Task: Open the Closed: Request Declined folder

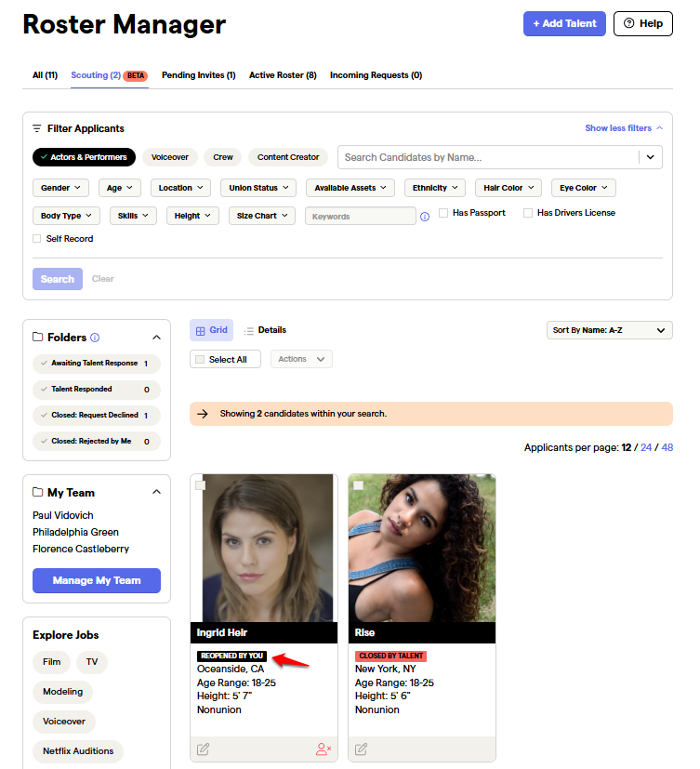Action: 97,416
